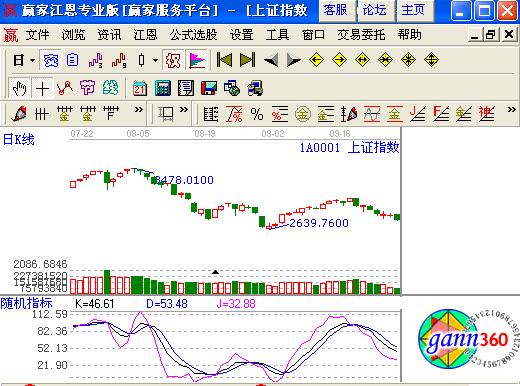Click the black left triangle arrow
The width and height of the screenshot is (520, 386).
click(271, 60)
